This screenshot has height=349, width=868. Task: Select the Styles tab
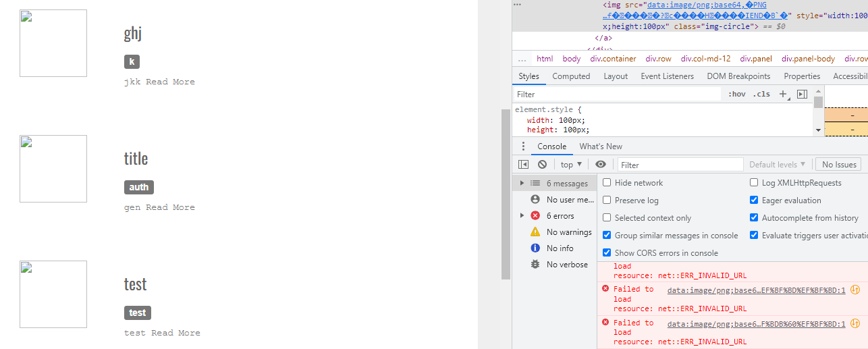tap(529, 76)
